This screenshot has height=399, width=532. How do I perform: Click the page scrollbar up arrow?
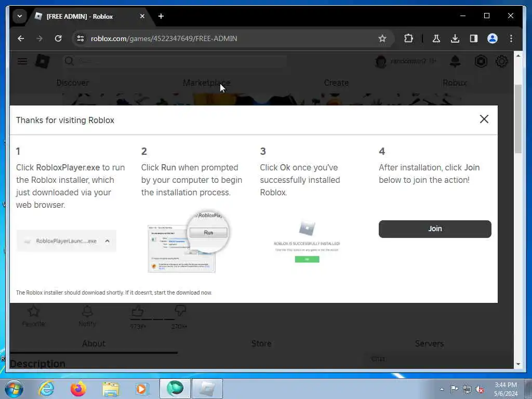[x=518, y=55]
